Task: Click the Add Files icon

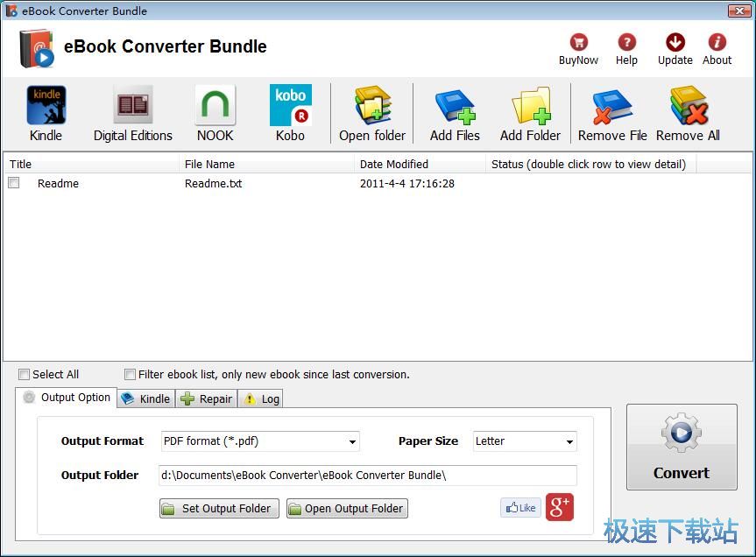Action: click(455, 107)
